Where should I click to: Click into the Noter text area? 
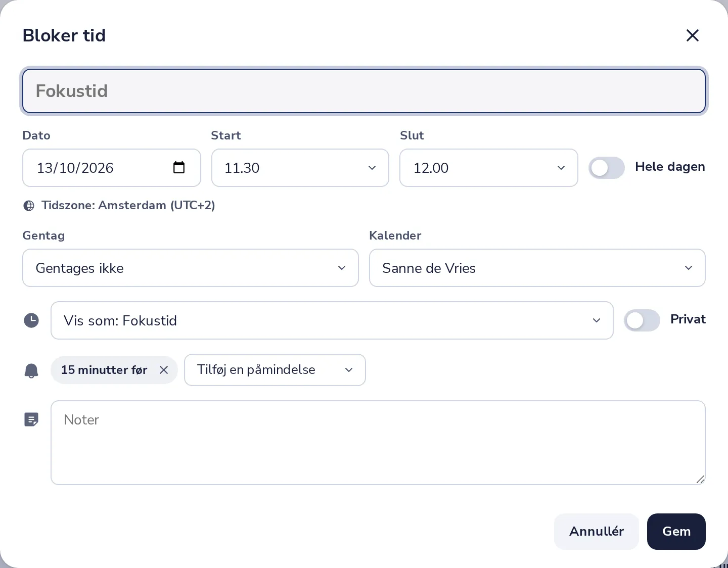tap(378, 443)
